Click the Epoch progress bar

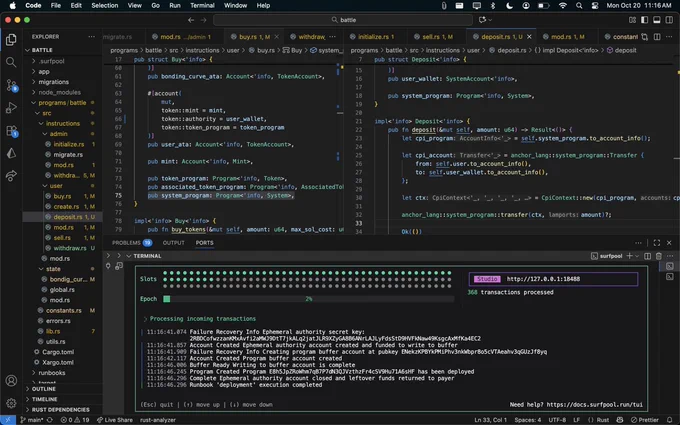(x=308, y=299)
